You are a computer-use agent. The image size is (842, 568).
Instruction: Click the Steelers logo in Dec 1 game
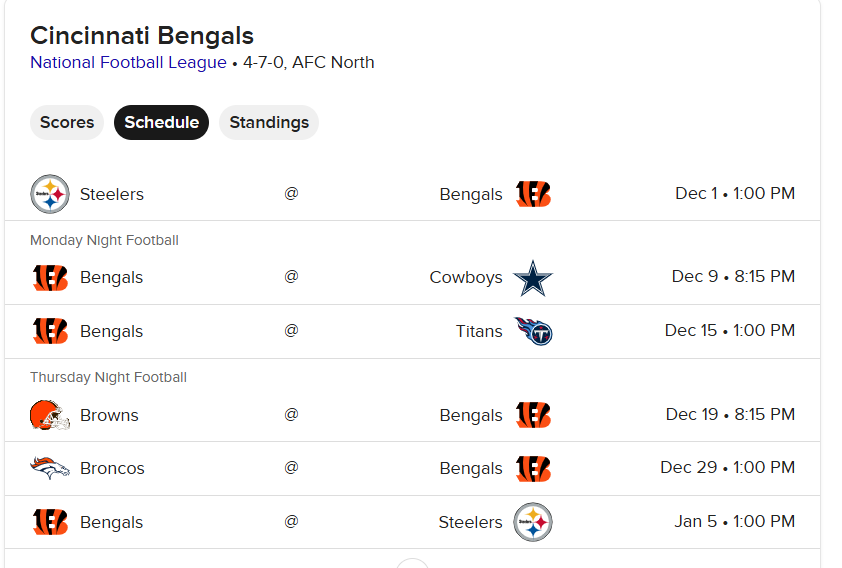click(50, 194)
